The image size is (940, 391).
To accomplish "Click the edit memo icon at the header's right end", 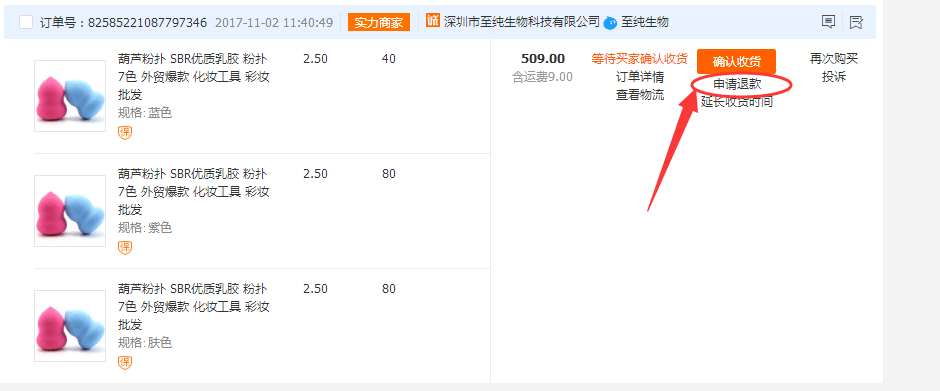I will point(856,23).
